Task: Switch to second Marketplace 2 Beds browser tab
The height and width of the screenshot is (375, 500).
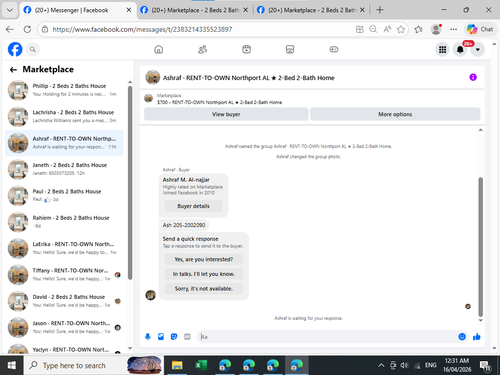Action: 195,10
